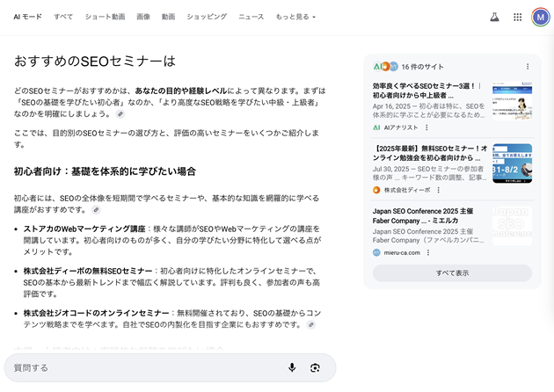Open the three-dot menu next to 株式会社ディーボ
The height and width of the screenshot is (392, 554).
point(438,190)
